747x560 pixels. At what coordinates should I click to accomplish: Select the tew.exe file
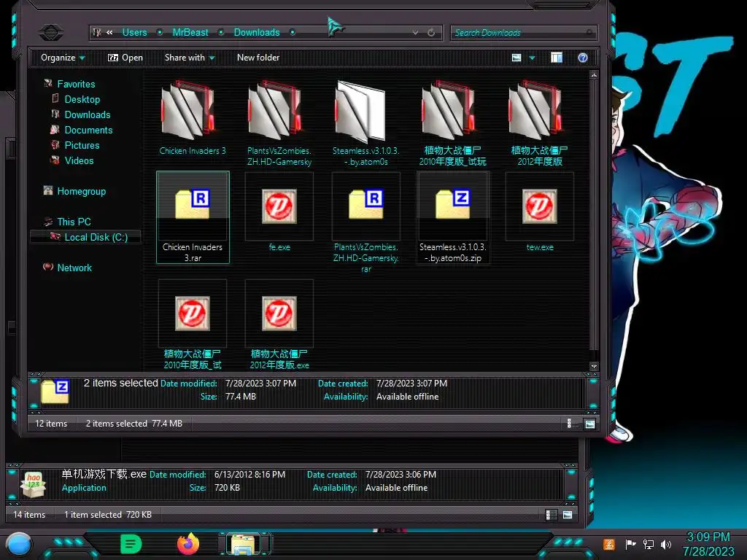click(539, 212)
